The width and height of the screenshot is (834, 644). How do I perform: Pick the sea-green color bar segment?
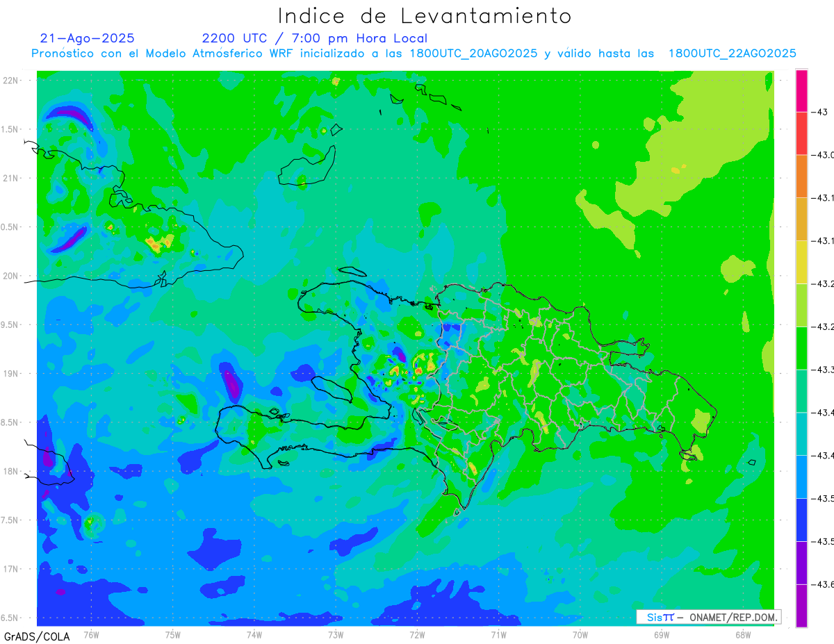coord(801,390)
